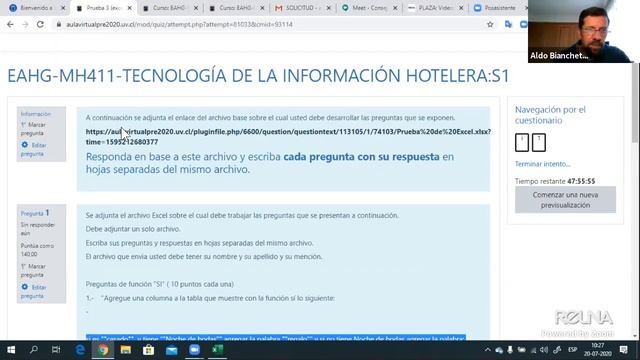The image size is (640, 360).
Task: Open Task View on the taskbar
Action: pyautogui.click(x=56, y=350)
